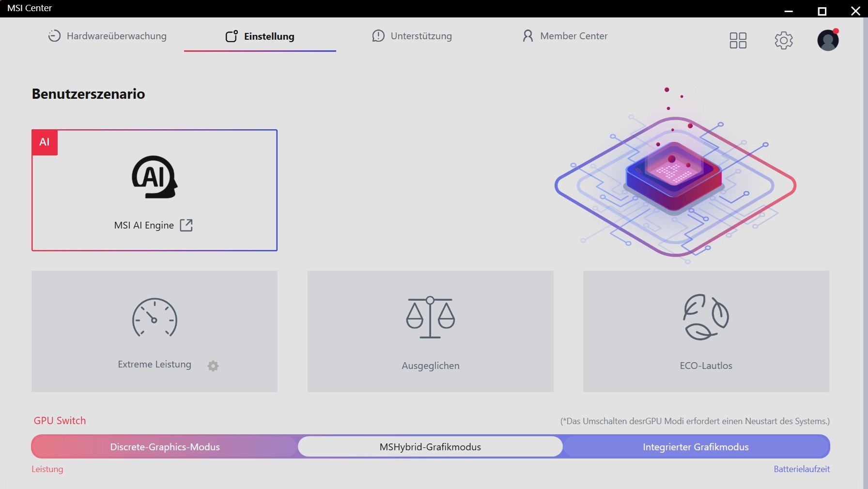The image size is (868, 489).
Task: Open MSI AI Engine external link icon
Action: pyautogui.click(x=186, y=225)
